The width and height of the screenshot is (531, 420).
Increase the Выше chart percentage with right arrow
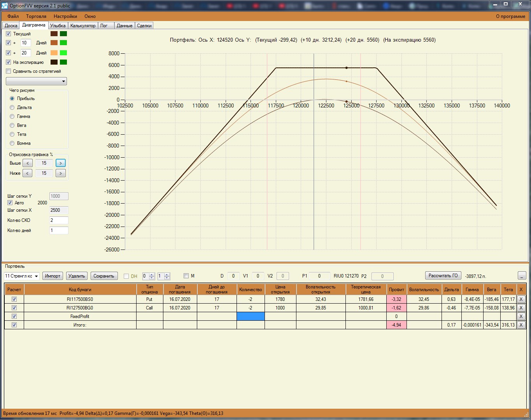point(61,163)
